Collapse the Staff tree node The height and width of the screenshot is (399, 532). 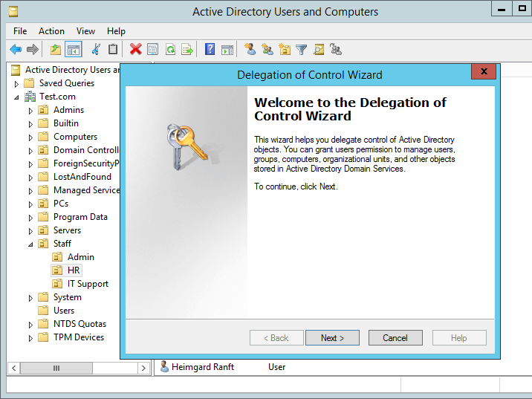point(30,244)
